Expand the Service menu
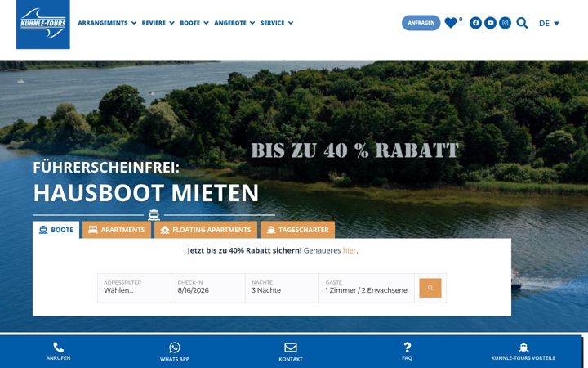The image size is (588, 368). [x=277, y=23]
